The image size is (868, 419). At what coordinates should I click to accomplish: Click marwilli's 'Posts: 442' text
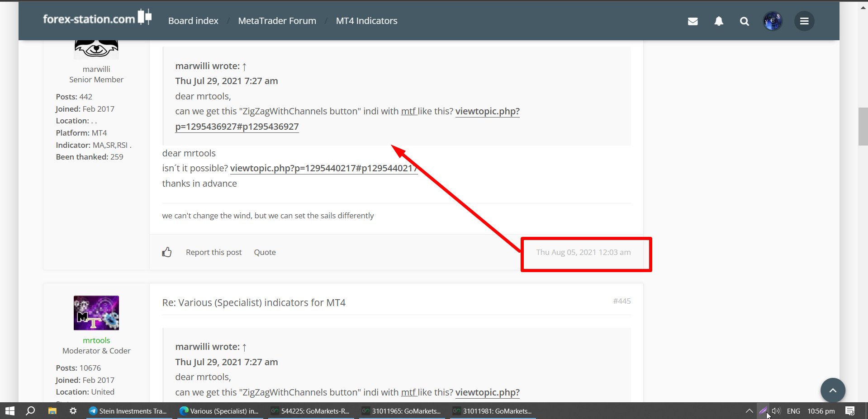(74, 97)
